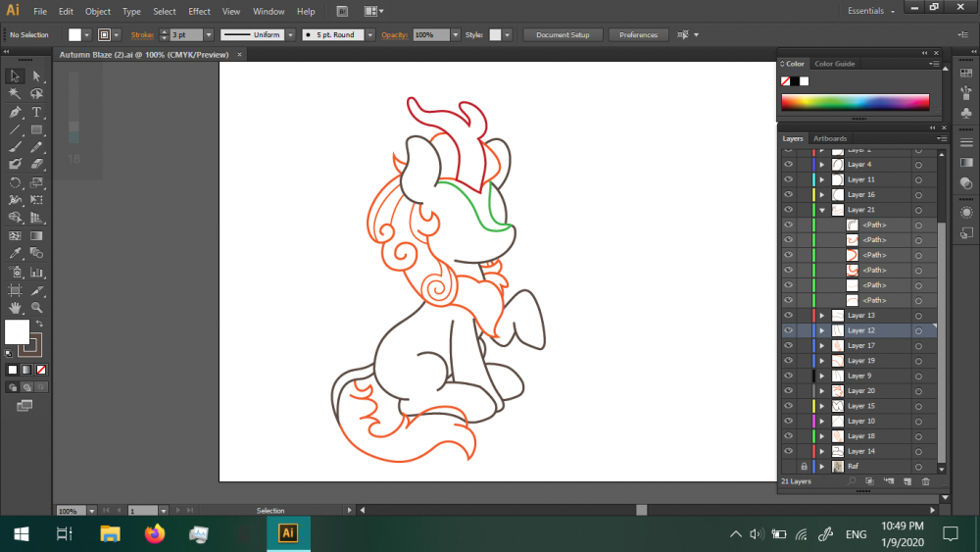Select the Zoom tool magnifier

click(x=37, y=308)
